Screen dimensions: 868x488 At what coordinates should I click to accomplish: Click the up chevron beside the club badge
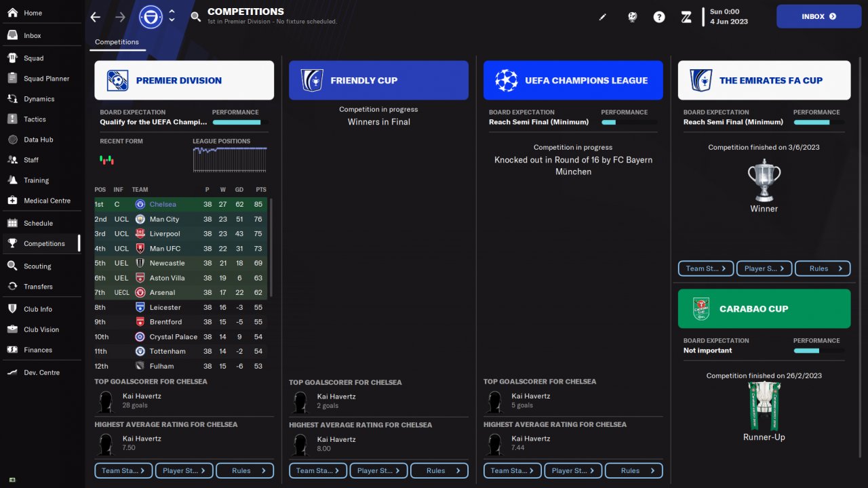(x=172, y=12)
